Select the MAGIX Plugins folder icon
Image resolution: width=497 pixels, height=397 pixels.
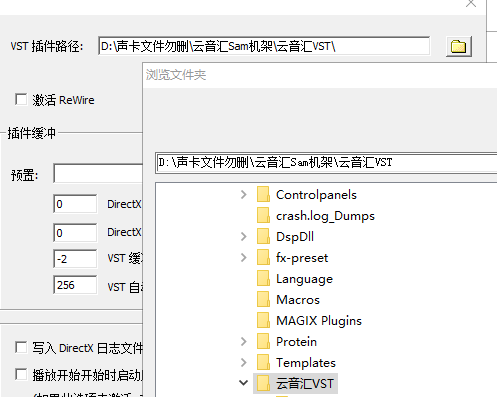click(263, 320)
